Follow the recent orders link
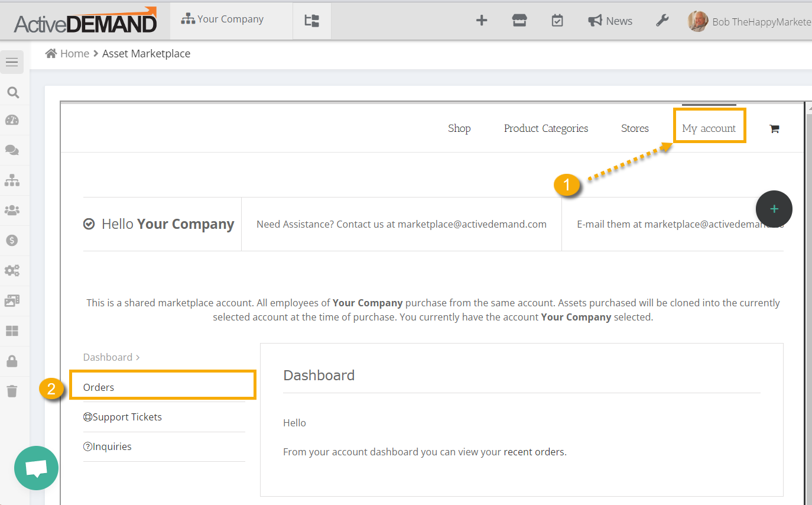 (x=534, y=452)
